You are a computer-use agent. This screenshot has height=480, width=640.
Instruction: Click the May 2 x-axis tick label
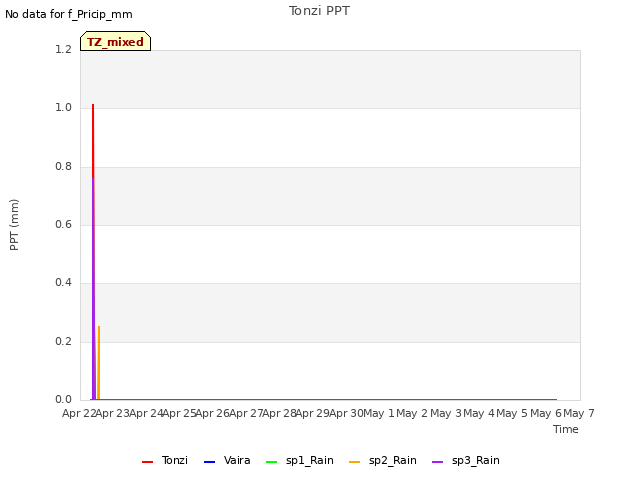[412, 413]
